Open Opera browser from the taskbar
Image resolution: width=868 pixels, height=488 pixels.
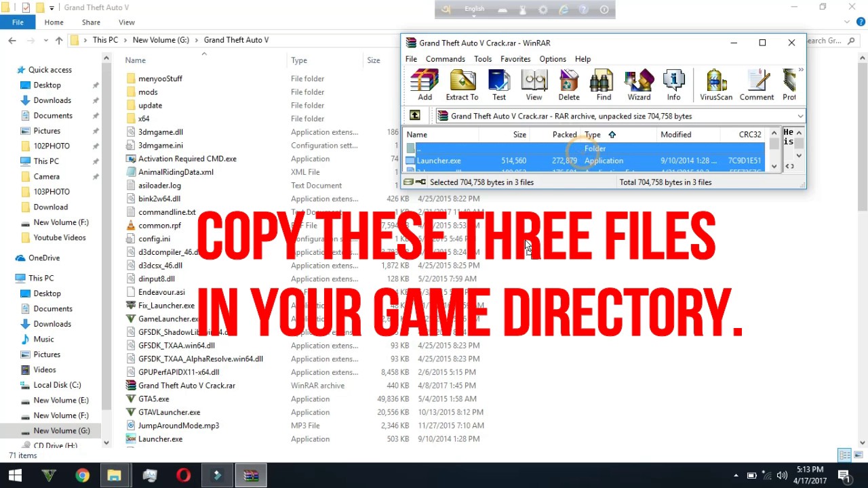183,475
